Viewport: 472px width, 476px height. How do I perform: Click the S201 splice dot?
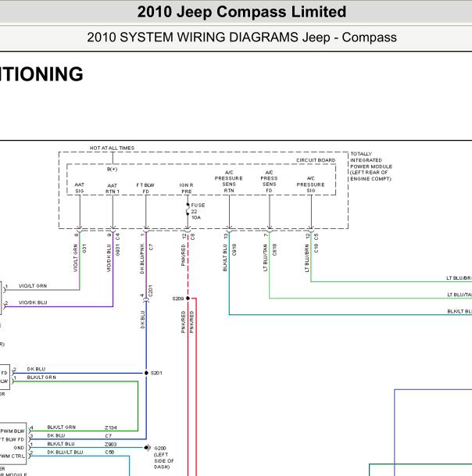pyautogui.click(x=146, y=373)
